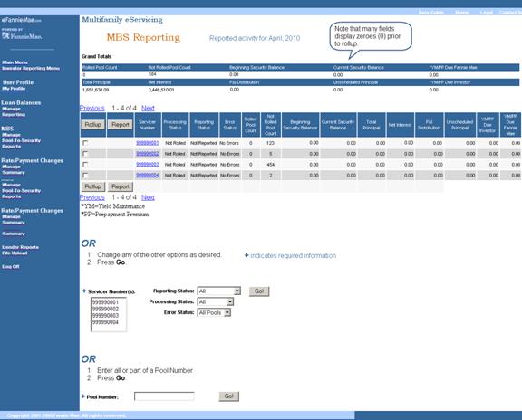This screenshot has width=522, height=420.
Task: Click Next link below the table
Action: [x=148, y=197]
